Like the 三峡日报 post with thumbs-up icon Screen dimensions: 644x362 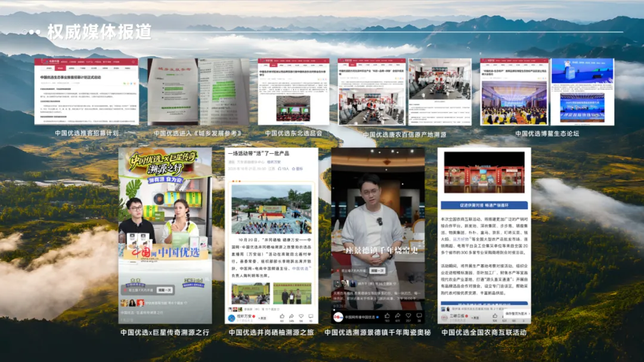(x=495, y=316)
